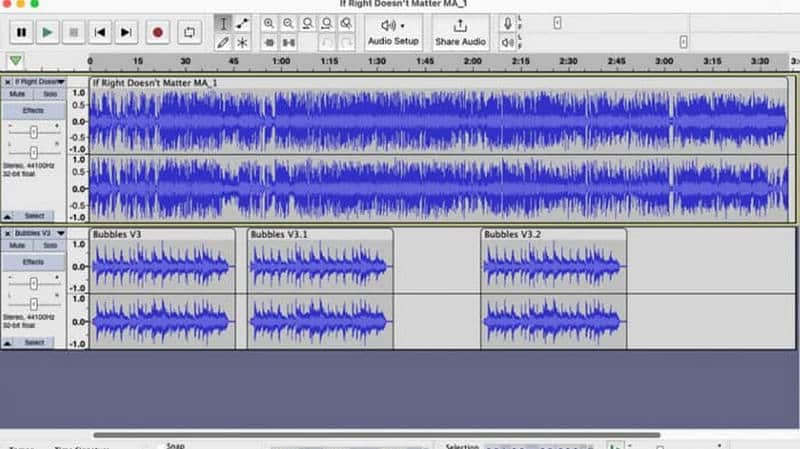Click Select on If Right Doesn't Matter track
Screen dimensions: 800x449
point(35,216)
